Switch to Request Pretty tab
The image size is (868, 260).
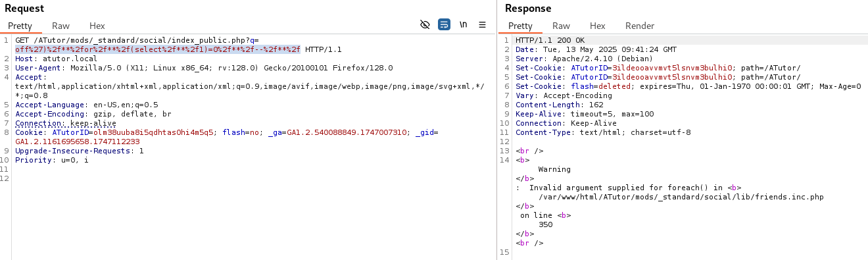click(x=20, y=26)
